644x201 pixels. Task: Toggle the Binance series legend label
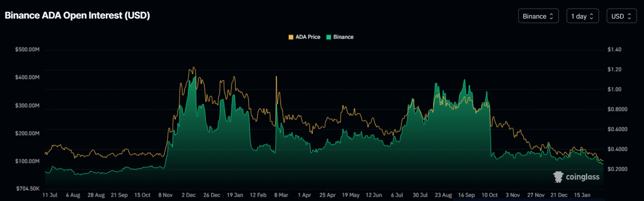click(x=343, y=37)
